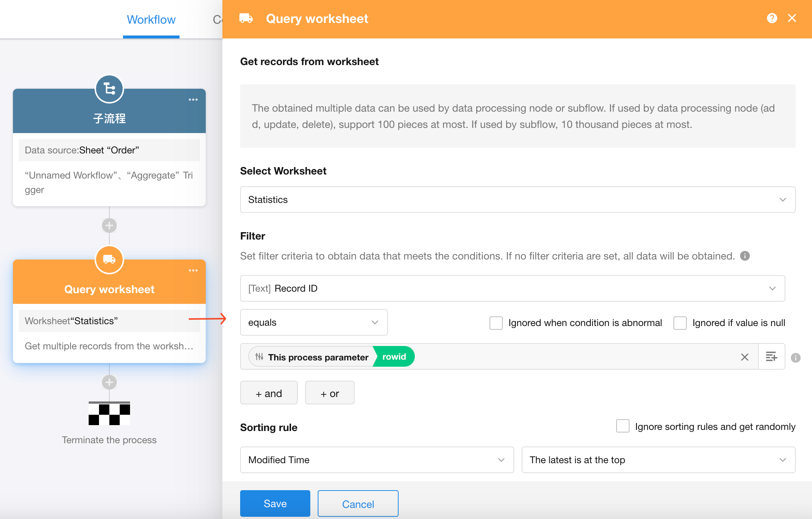Image resolution: width=812 pixels, height=519 pixels.
Task: Open the Statistics worksheet dropdown
Action: (x=517, y=200)
